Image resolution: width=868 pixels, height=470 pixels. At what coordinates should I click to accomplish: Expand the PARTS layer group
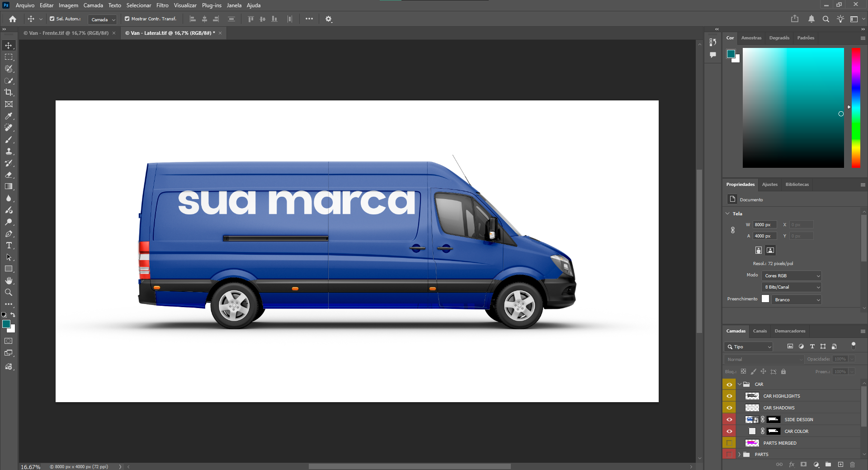click(x=740, y=454)
